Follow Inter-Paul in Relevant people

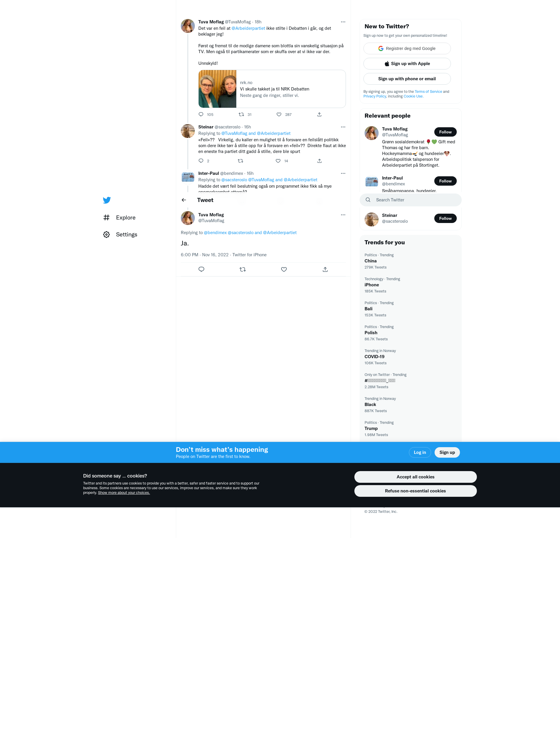click(x=445, y=181)
